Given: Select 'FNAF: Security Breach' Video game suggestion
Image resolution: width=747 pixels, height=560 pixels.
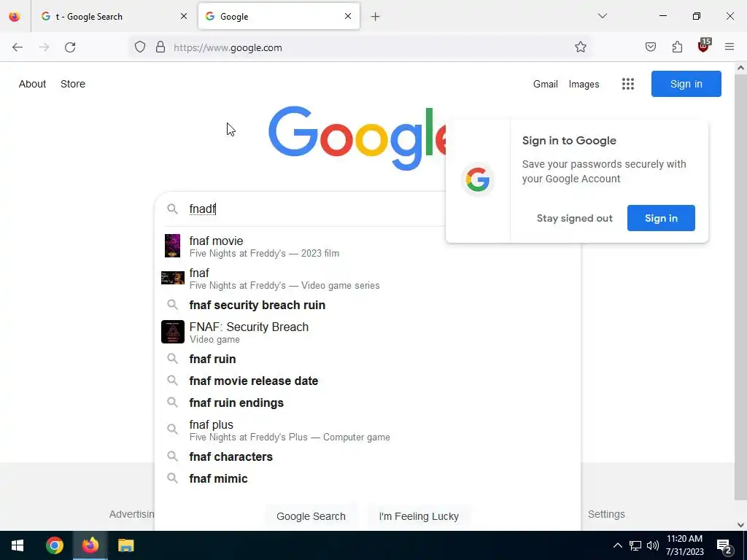Looking at the screenshot, I should [x=367, y=332].
